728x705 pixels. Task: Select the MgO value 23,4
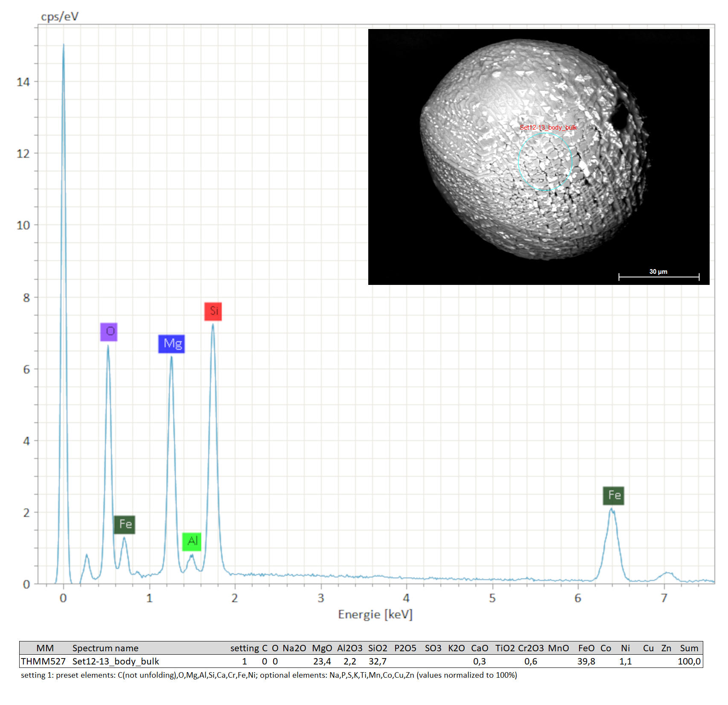[322, 661]
